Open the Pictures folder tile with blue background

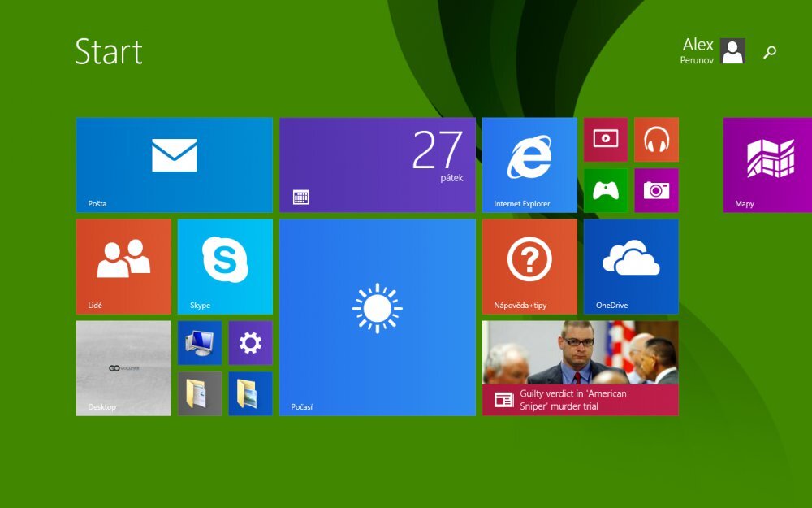point(250,393)
